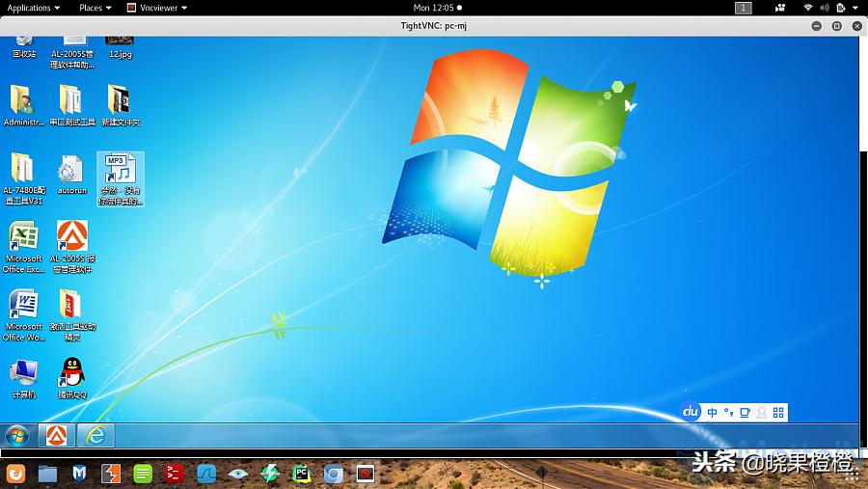Click the orange AL-2005S taskbar button

pos(57,435)
